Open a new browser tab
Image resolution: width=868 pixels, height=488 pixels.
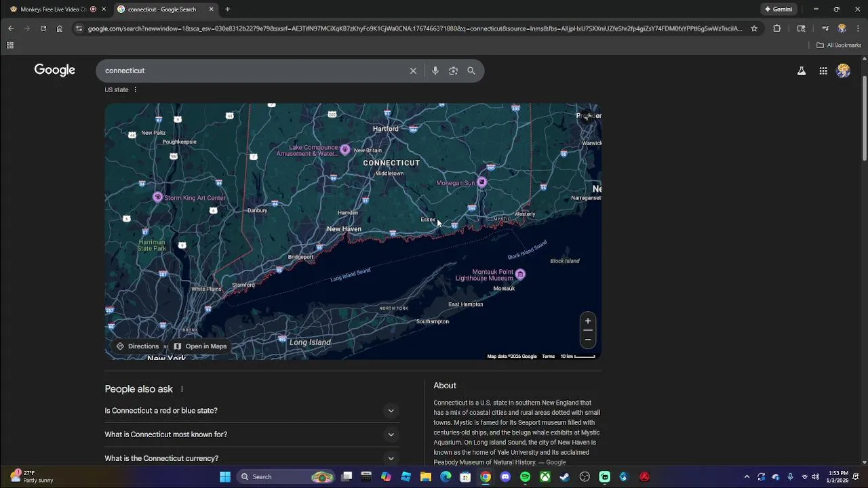228,9
